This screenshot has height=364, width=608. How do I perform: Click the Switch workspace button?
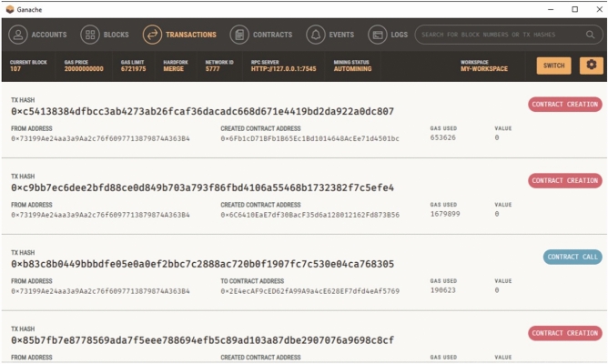(x=553, y=66)
